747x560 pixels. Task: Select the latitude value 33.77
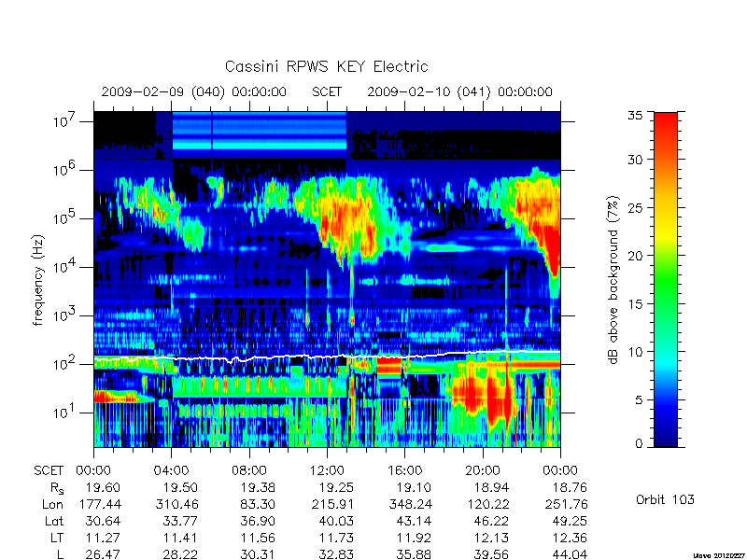click(180, 521)
